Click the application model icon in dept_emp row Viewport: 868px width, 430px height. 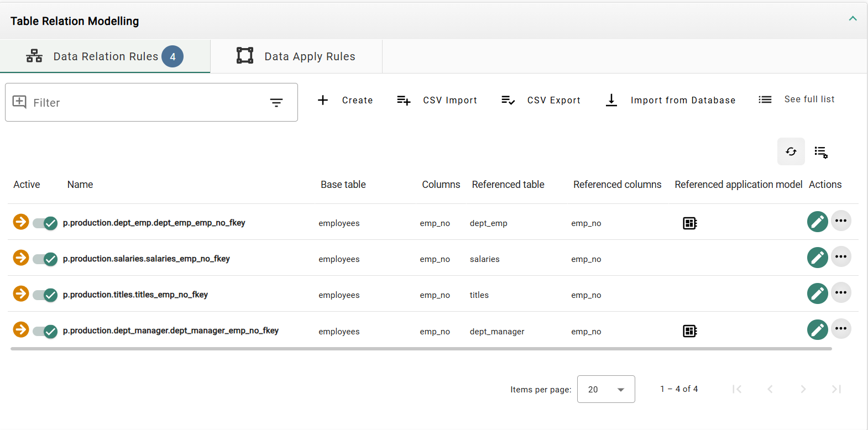click(x=689, y=223)
